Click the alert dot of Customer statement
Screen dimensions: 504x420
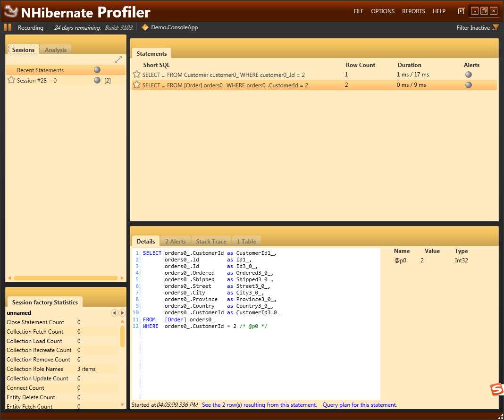click(x=469, y=75)
